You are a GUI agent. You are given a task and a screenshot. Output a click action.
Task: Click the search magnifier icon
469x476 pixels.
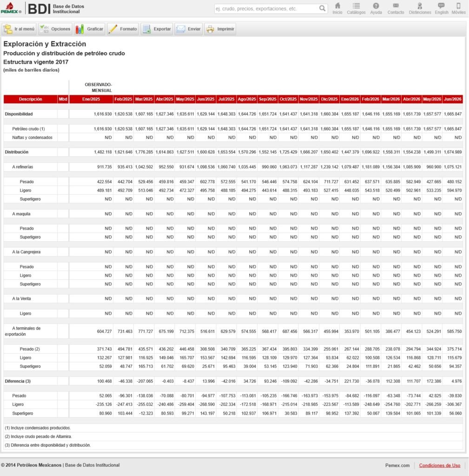pos(322,8)
